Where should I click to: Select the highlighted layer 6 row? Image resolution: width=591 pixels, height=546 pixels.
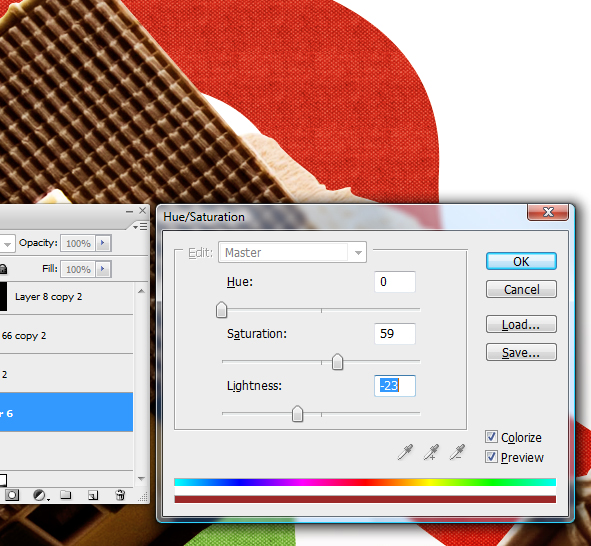[x=66, y=412]
